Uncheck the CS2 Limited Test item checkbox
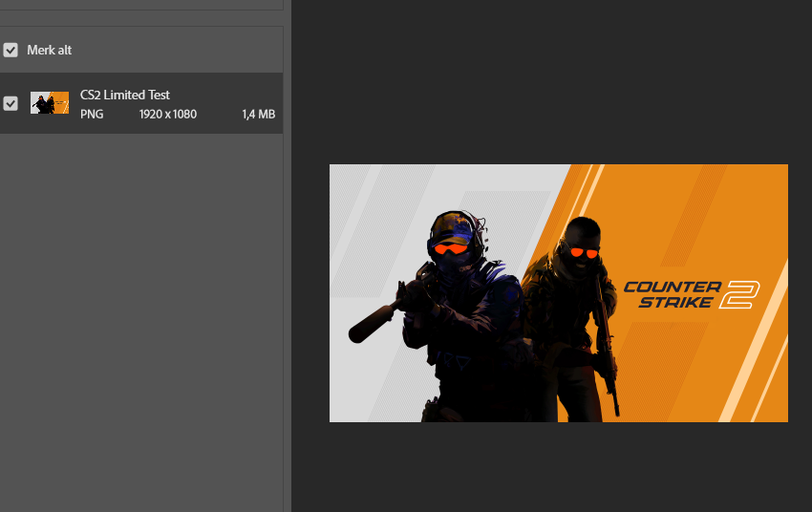Screen dimensions: 812x512 (11, 103)
